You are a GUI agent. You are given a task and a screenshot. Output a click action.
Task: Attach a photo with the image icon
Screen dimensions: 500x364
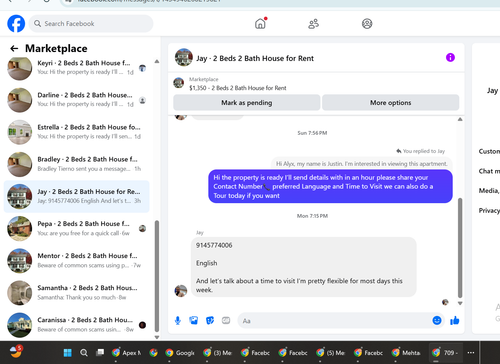point(194,321)
